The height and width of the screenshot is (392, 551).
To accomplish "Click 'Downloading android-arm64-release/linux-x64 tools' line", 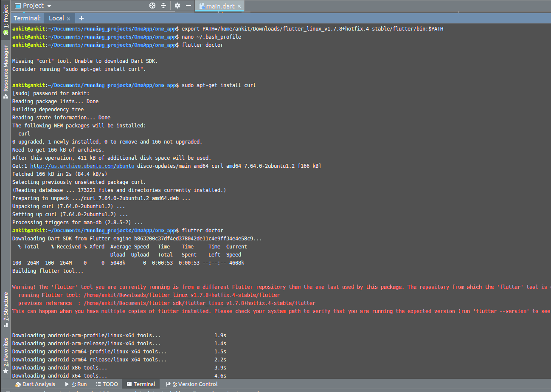I will click(90, 360).
